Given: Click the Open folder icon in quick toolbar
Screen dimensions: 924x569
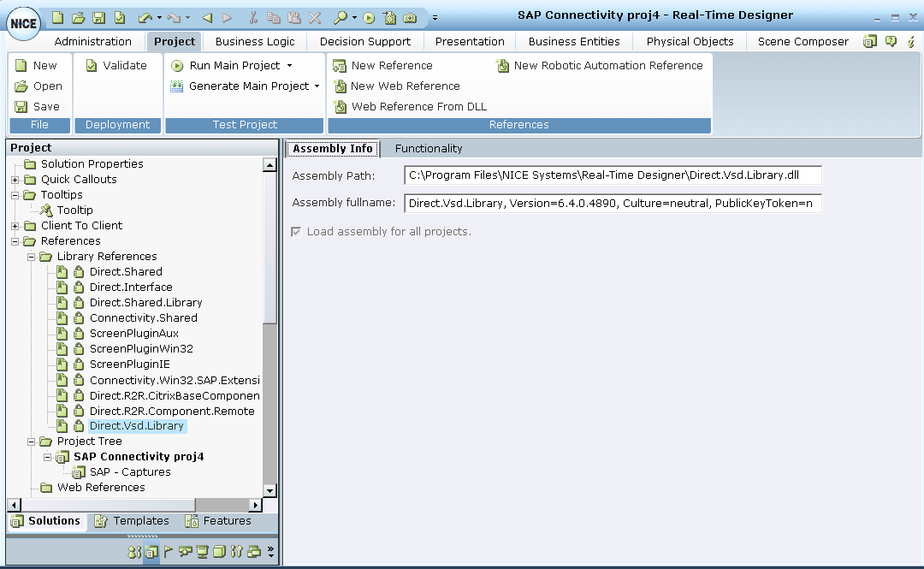Looking at the screenshot, I should click(79, 18).
